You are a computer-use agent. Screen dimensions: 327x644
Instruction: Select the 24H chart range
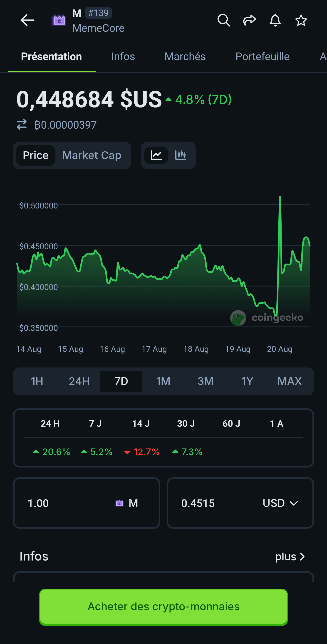[x=79, y=381]
